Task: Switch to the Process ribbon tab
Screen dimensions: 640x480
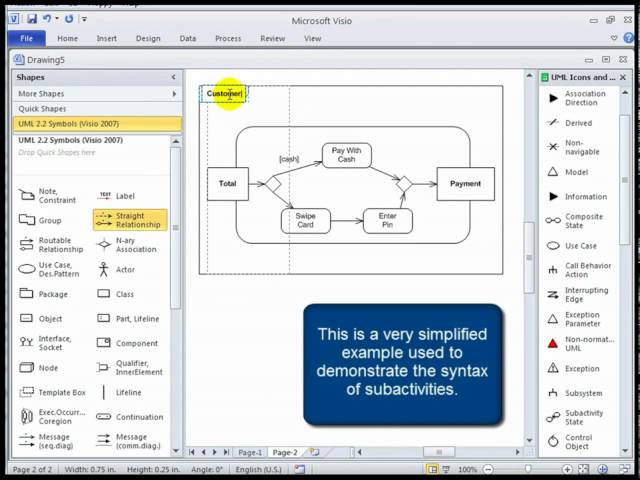Action: coord(228,38)
